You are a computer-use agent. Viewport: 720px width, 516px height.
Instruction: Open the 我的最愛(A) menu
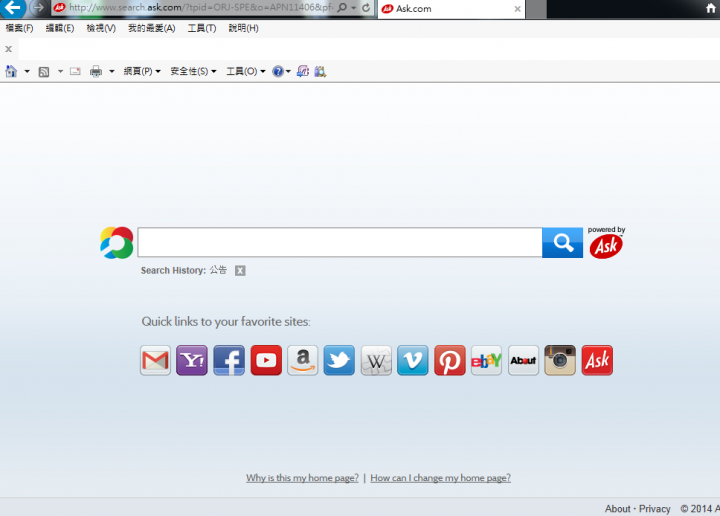[152, 28]
